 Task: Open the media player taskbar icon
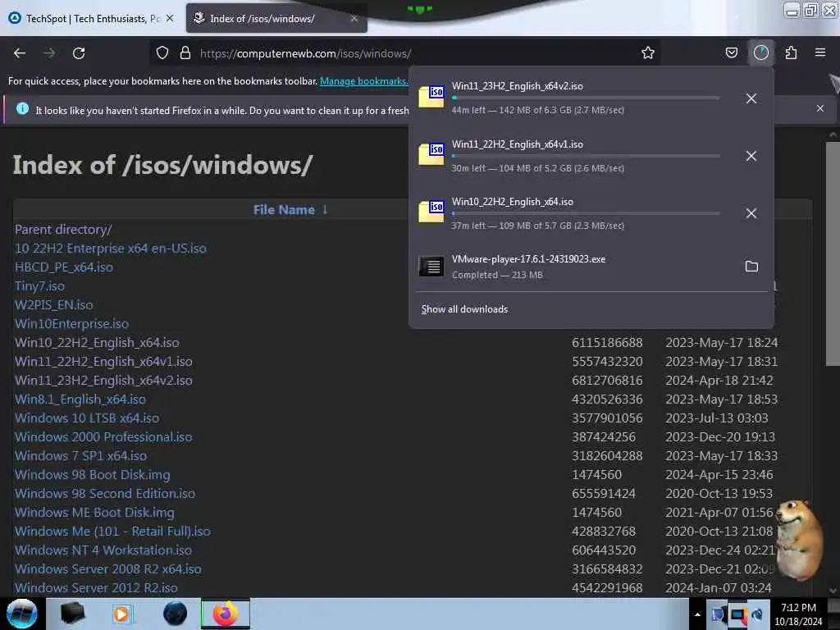121,614
